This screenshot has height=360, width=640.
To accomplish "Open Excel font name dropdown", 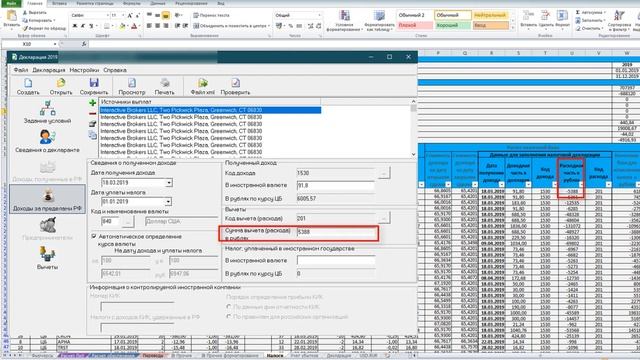I will pyautogui.click(x=108, y=15).
